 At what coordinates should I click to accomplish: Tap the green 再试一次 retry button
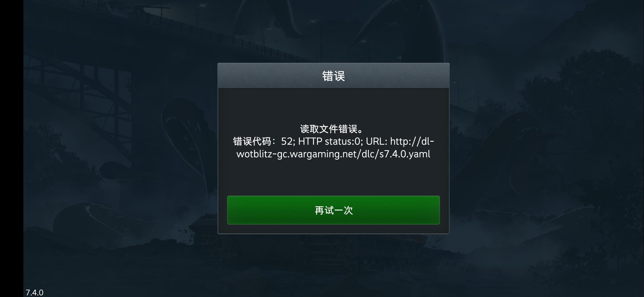tap(333, 210)
